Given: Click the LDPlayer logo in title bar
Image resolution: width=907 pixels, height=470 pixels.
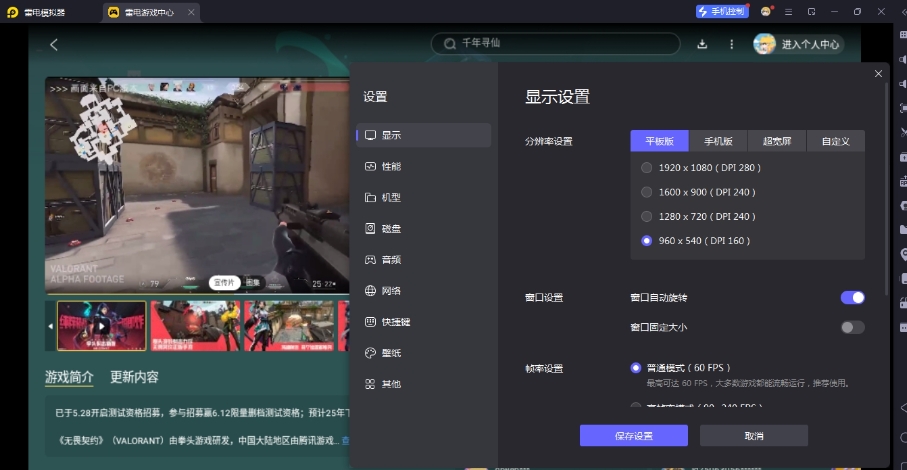Looking at the screenshot, I should pos(12,12).
